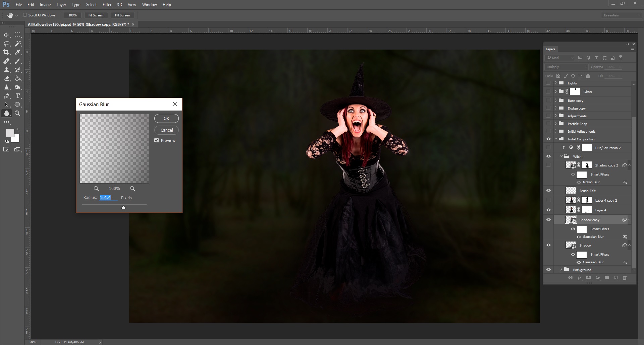Screen dimensions: 644x345
Task: Click the Fit Screen button
Action: tap(96, 15)
